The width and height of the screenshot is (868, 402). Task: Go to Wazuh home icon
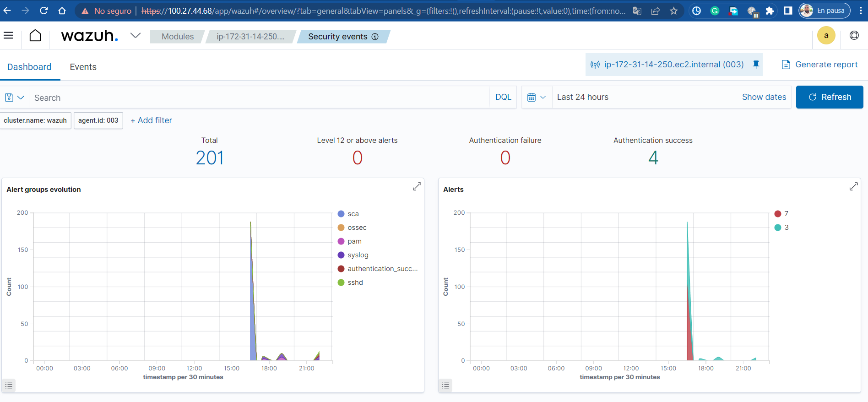35,35
